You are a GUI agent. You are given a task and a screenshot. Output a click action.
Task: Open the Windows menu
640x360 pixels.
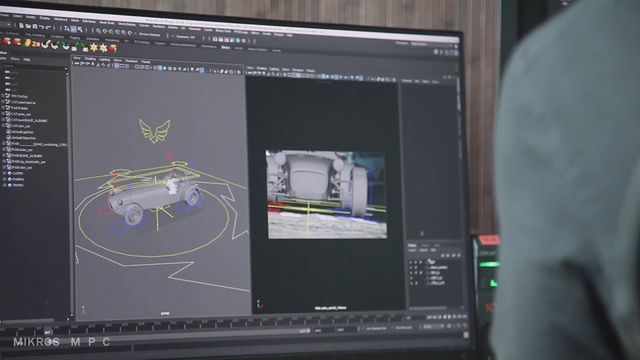(60, 19)
